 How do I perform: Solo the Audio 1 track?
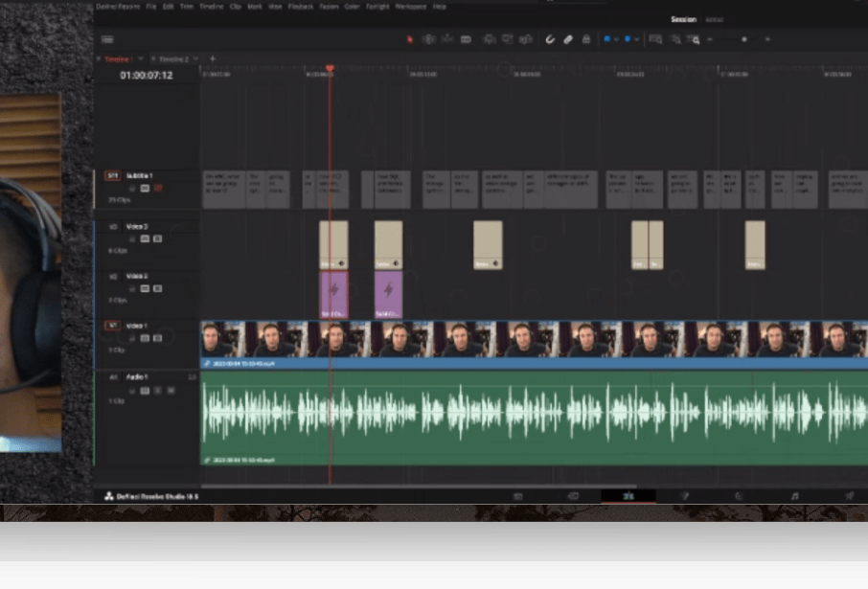point(158,391)
